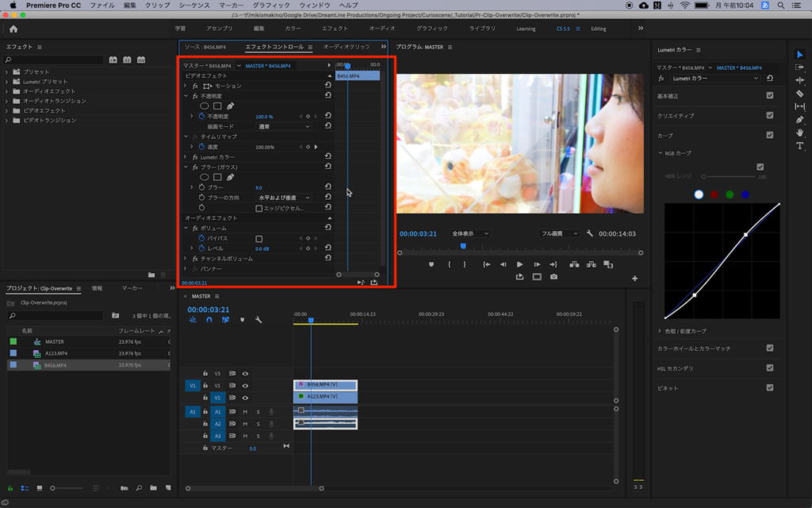
Task: Open the シーケンス menu
Action: pyautogui.click(x=193, y=5)
